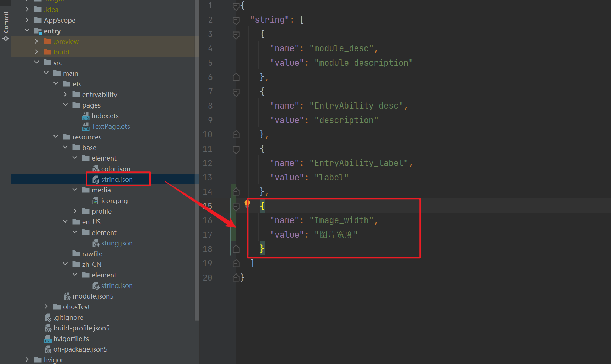Screen dimensions: 611x364
Task: Collapse the resources folder
Action: point(56,137)
